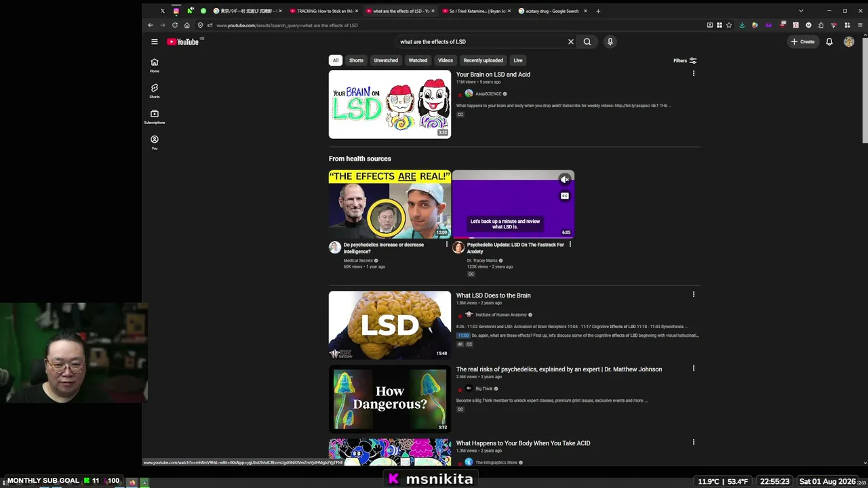The width and height of the screenshot is (868, 488).
Task: Visit the Big Think channel link
Action: coord(484,388)
